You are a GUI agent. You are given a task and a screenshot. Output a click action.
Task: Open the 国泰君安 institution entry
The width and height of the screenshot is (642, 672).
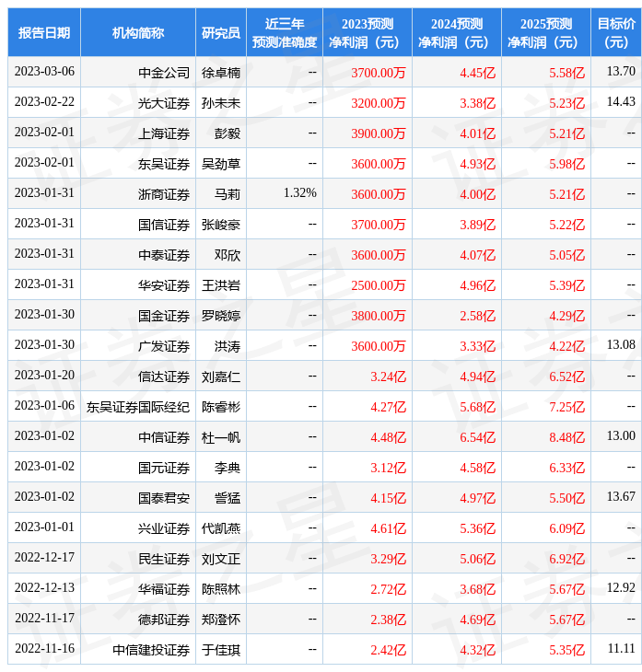pyautogui.click(x=164, y=498)
